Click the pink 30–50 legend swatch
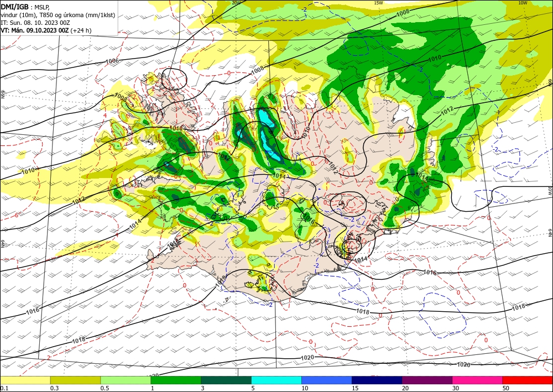The width and height of the screenshot is (553, 392). (478, 380)
